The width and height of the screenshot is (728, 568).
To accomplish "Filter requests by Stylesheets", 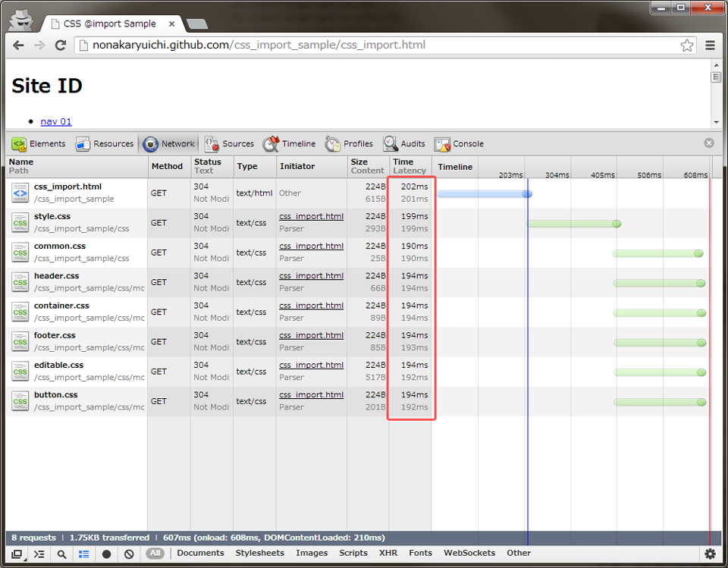I will coord(259,554).
